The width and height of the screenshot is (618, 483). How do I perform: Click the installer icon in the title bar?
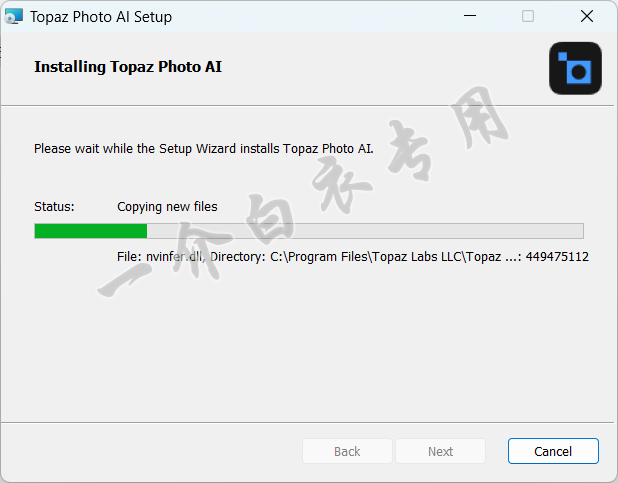pyautogui.click(x=14, y=16)
